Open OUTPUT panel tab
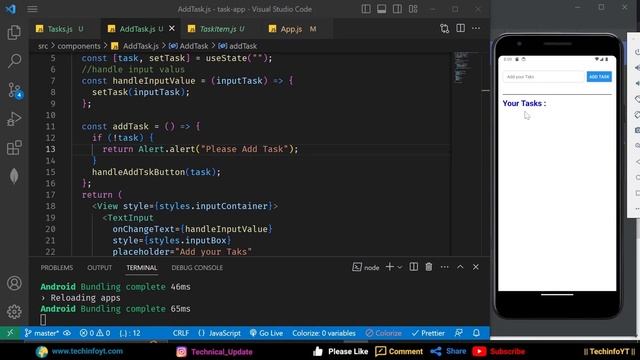 point(99,268)
